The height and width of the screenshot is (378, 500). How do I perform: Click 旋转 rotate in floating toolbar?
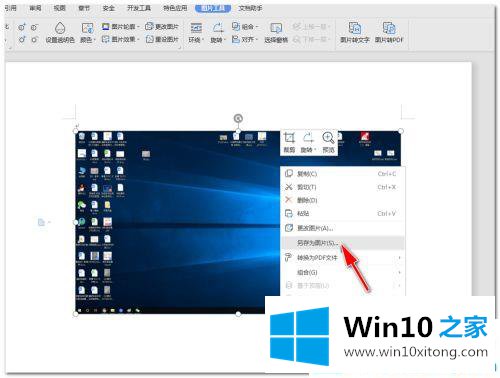pos(308,142)
